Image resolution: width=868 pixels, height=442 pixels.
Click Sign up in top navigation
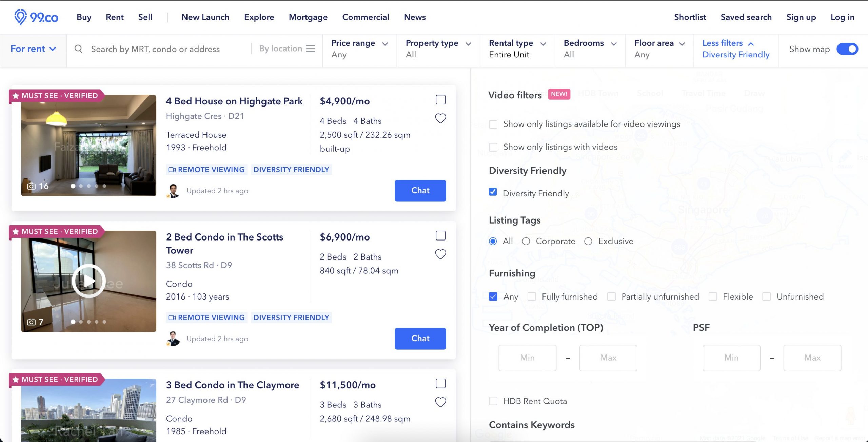coord(802,17)
